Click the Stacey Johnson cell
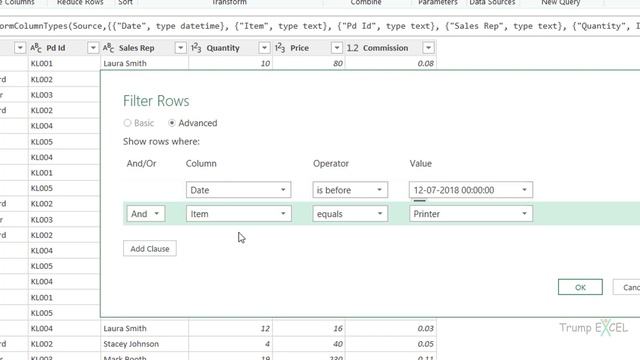 point(144,344)
